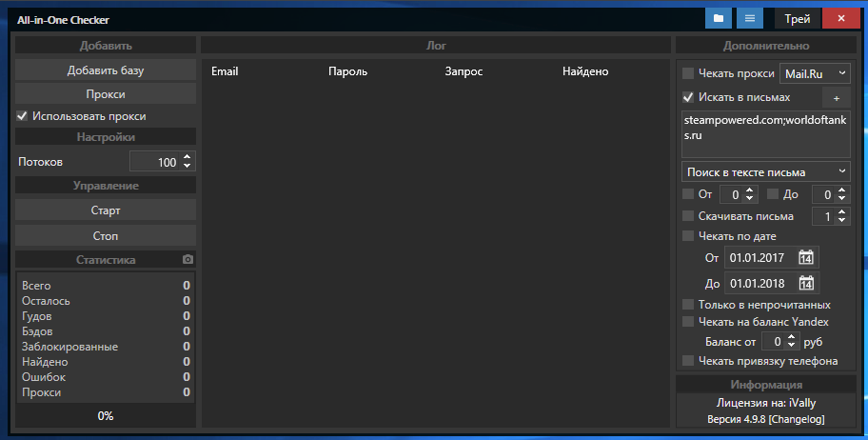Sort log by Email column header
The width and height of the screenshot is (868, 440).
point(225,71)
